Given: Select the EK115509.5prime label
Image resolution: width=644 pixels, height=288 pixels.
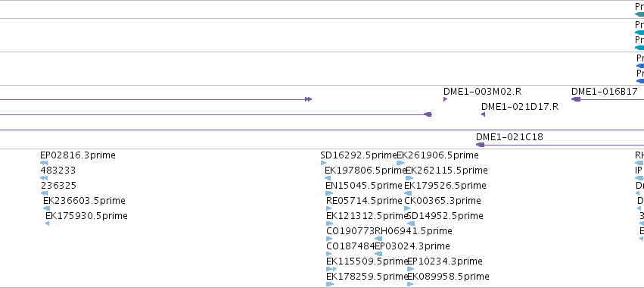Looking at the screenshot, I should point(366,261).
